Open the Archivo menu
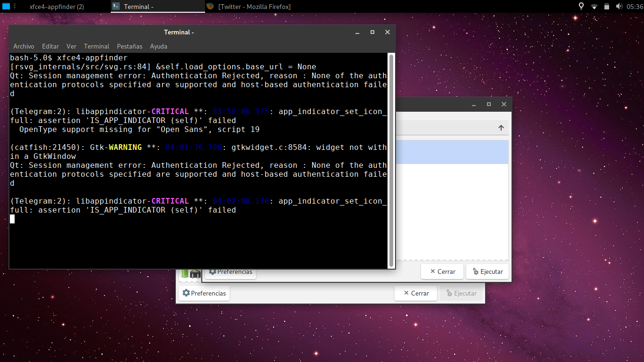 coord(24,46)
